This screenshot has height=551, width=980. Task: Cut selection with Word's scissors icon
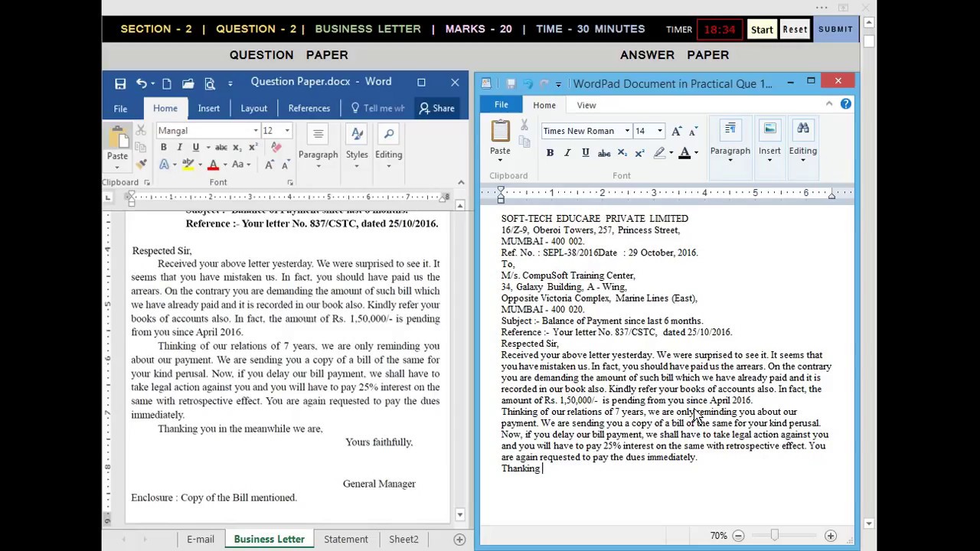tap(141, 131)
